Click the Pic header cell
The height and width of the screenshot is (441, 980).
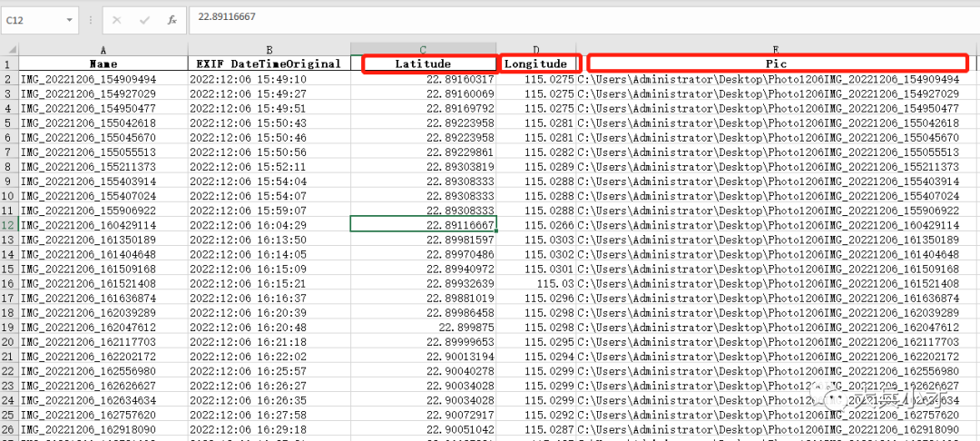click(x=777, y=64)
